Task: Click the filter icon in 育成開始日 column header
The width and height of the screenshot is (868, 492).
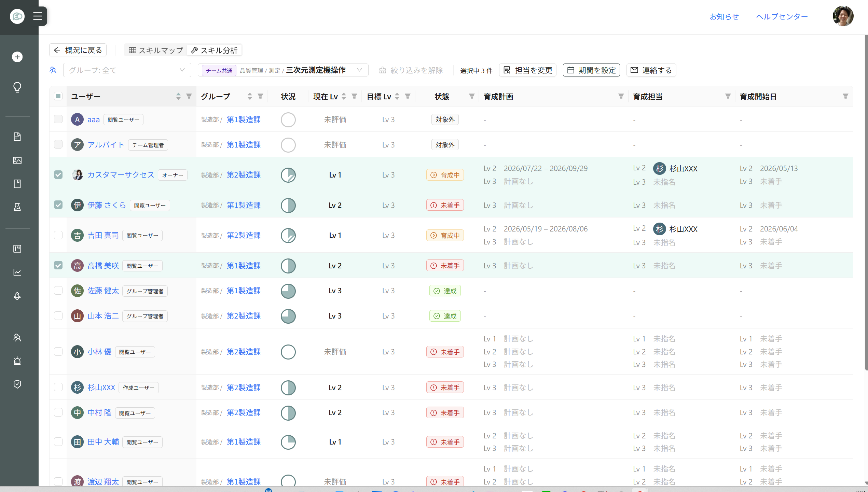Action: (845, 96)
